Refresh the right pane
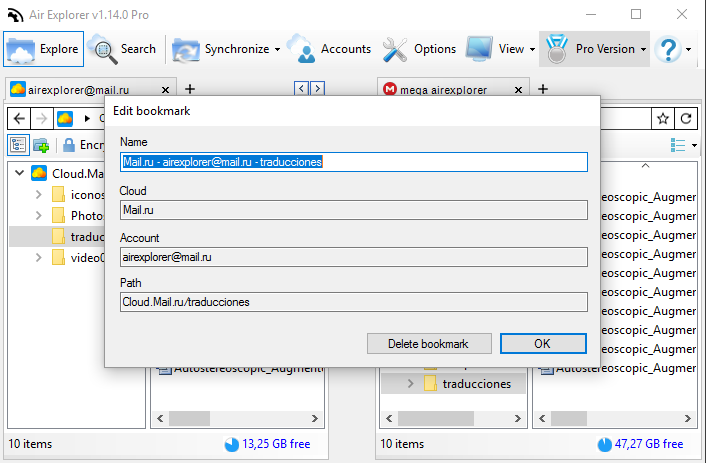The height and width of the screenshot is (463, 706). 686,118
